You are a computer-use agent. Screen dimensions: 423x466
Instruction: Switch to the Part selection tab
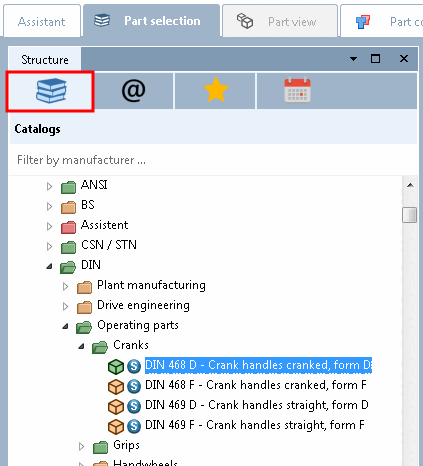(x=152, y=21)
